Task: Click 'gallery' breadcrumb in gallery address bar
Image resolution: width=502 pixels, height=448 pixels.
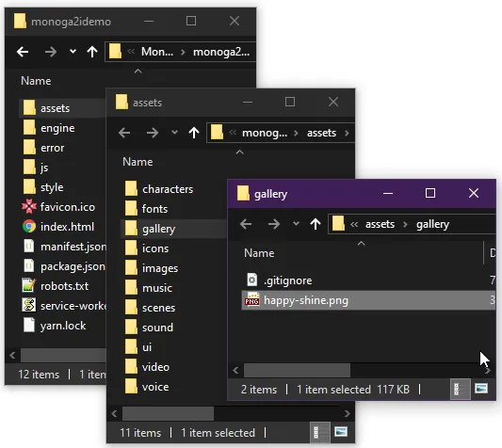Action: (432, 224)
